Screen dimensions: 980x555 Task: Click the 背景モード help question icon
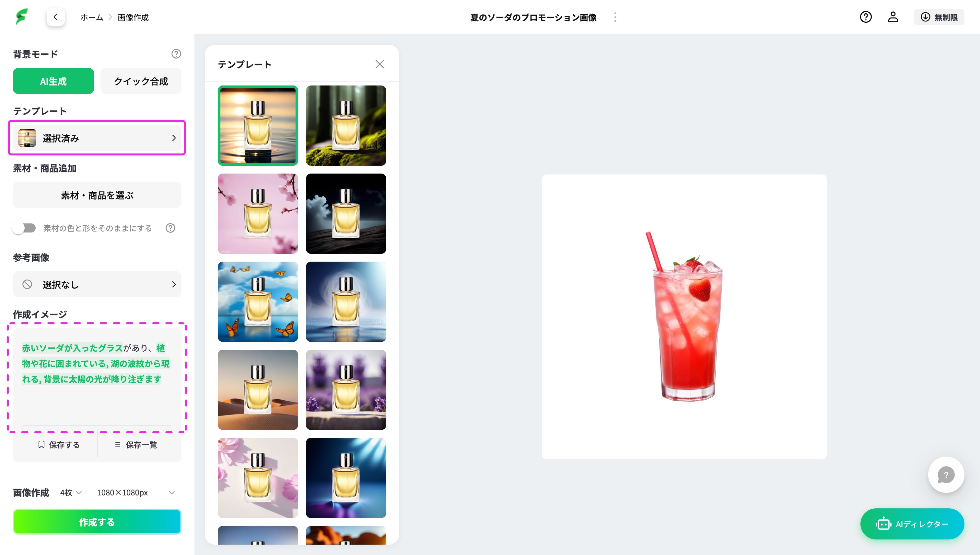pyautogui.click(x=176, y=54)
